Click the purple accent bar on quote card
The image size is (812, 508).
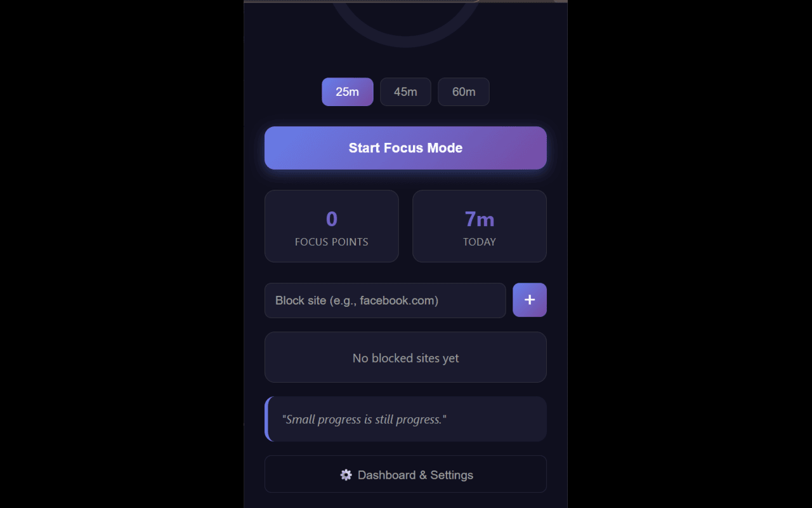(267, 419)
